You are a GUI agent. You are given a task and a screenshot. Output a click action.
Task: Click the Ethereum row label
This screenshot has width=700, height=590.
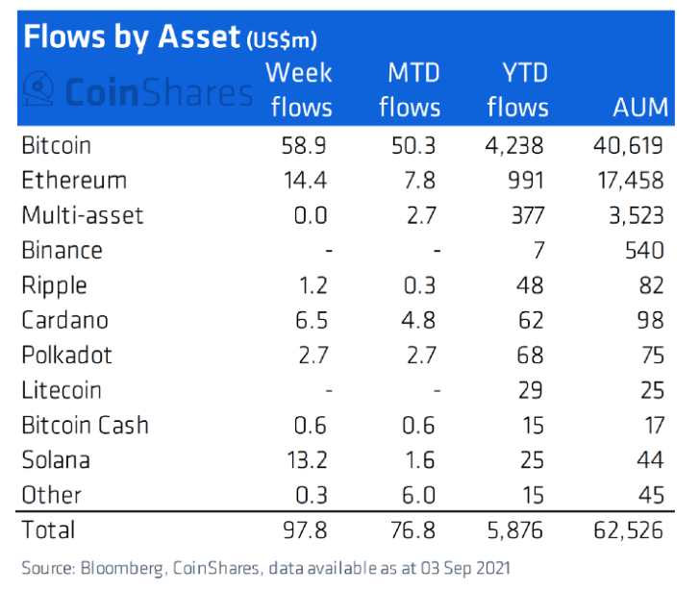click(73, 180)
